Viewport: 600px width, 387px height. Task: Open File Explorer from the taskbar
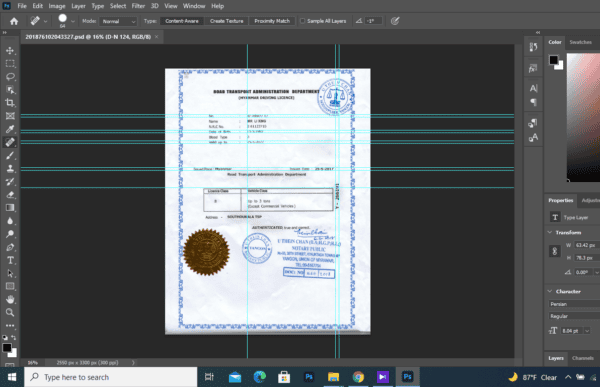(333, 377)
